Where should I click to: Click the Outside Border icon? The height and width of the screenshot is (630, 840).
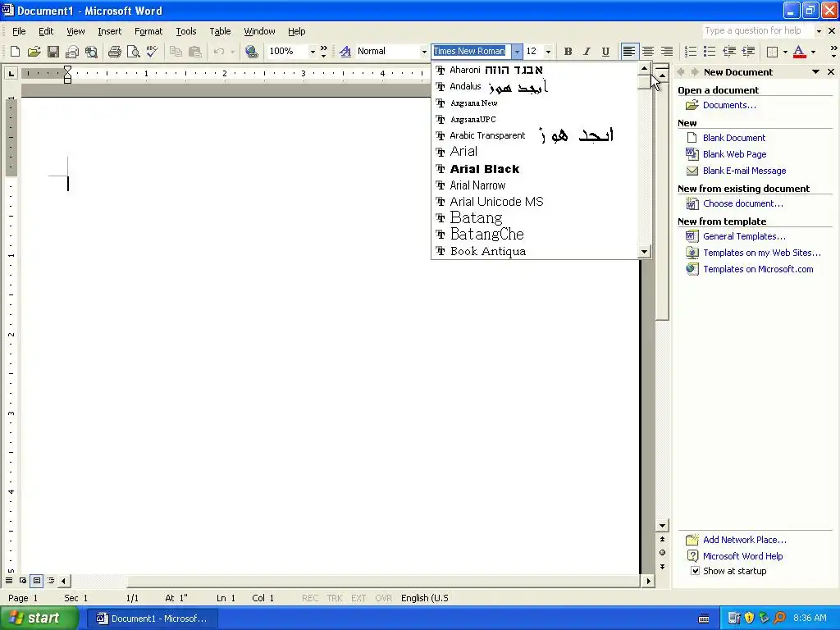(772, 52)
